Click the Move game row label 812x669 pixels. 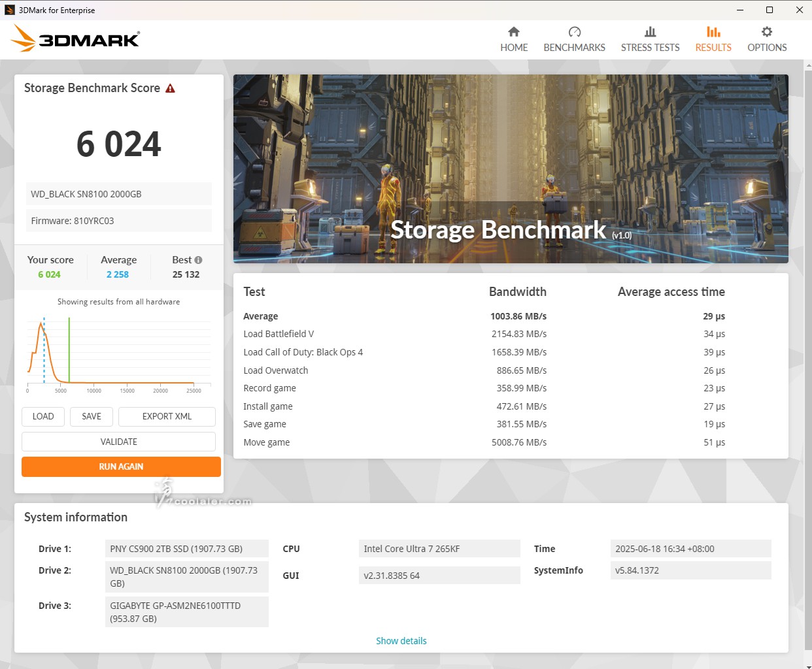pyautogui.click(x=266, y=442)
